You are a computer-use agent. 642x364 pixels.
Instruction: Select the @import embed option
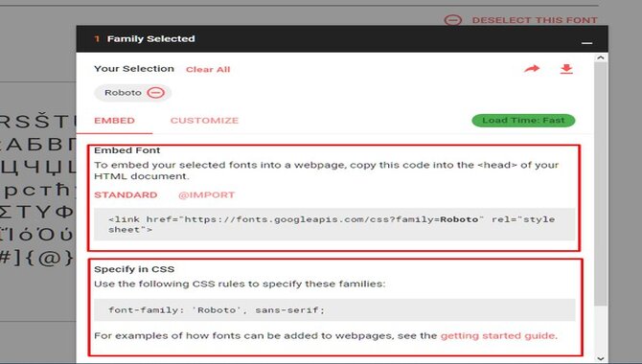point(206,194)
